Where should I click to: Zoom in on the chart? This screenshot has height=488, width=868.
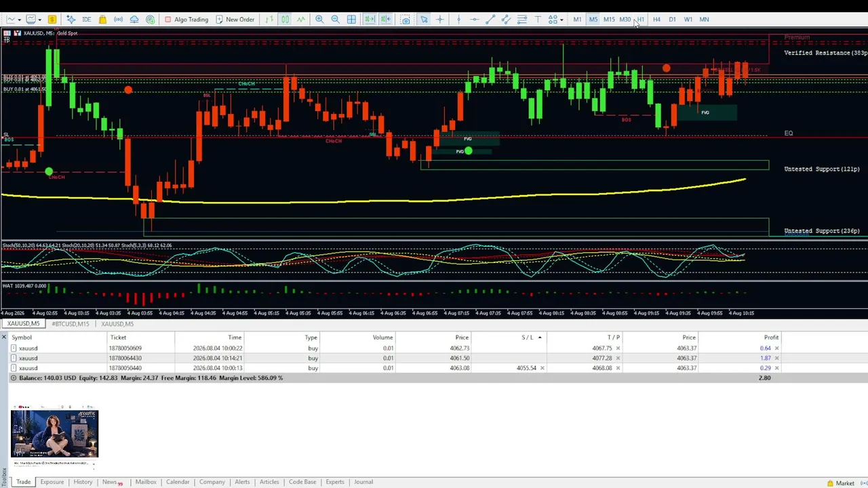(x=319, y=20)
